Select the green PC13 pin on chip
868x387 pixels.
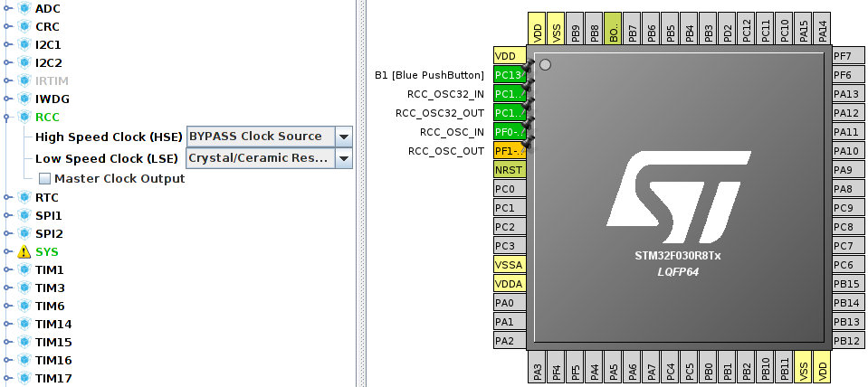[510, 75]
